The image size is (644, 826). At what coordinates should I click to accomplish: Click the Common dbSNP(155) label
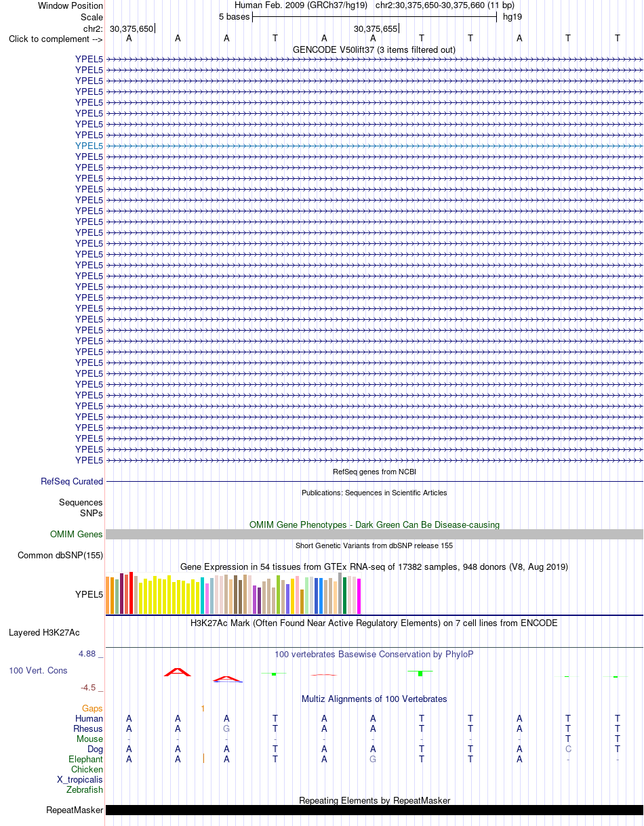(x=60, y=556)
